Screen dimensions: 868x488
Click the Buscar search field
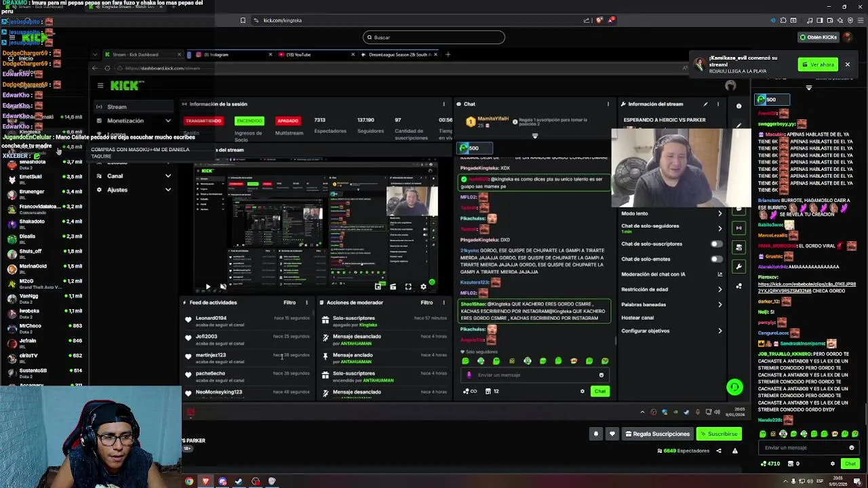pos(434,37)
